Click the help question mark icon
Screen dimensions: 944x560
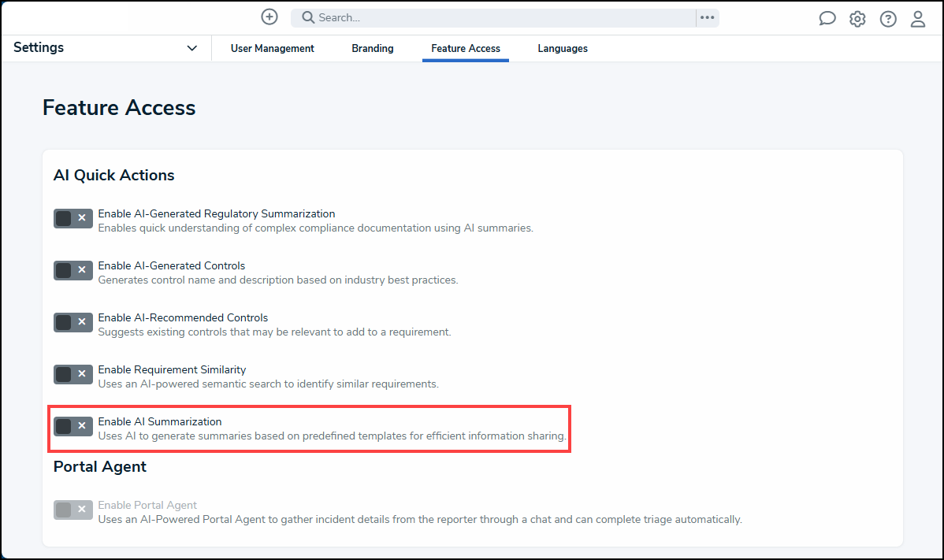(888, 18)
